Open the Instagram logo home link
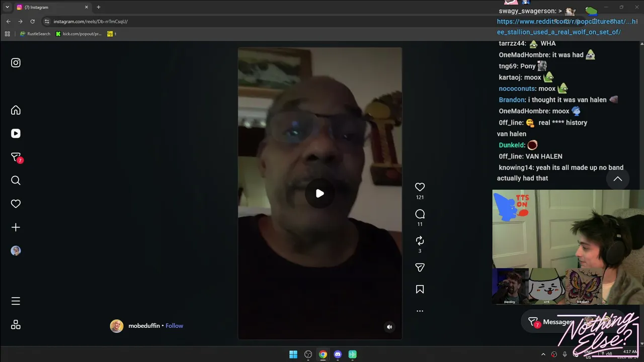 [x=16, y=63]
